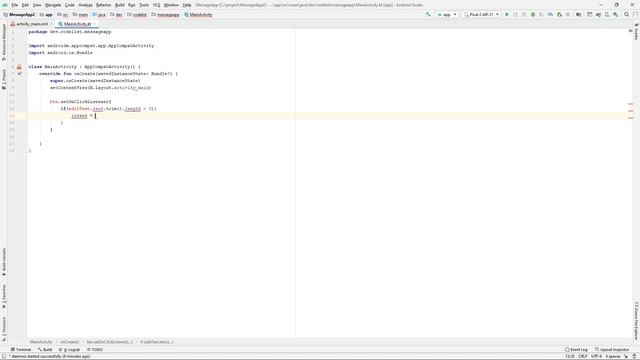Open the Refactor menu
Viewport: 640px width, 360px height.
(x=103, y=5)
